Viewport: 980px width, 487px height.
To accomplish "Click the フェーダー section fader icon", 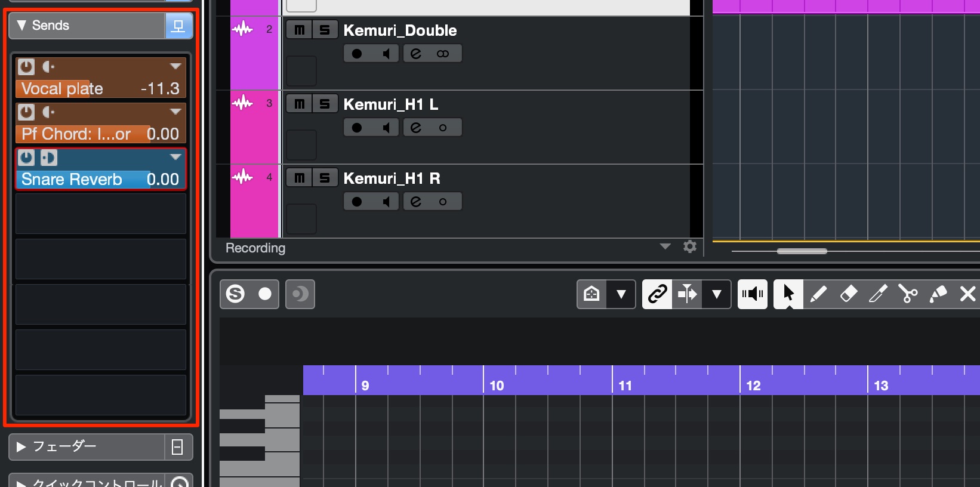I will click(178, 447).
